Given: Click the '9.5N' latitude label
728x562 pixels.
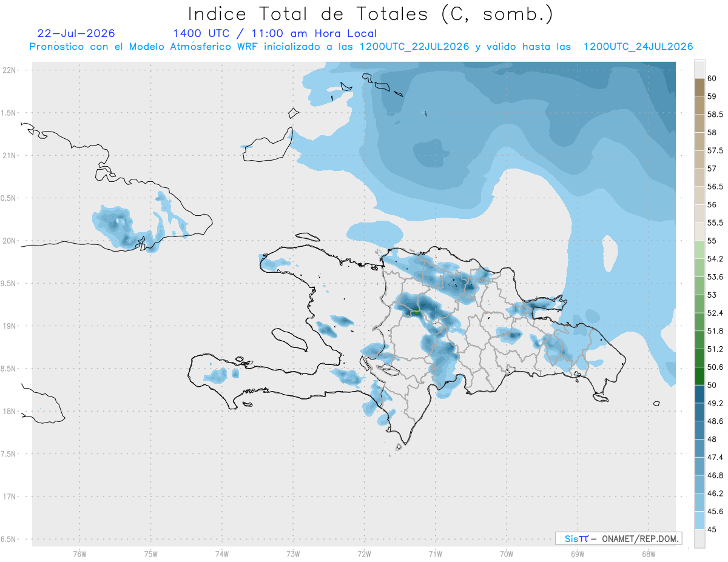Looking at the screenshot, I should (x=8, y=283).
